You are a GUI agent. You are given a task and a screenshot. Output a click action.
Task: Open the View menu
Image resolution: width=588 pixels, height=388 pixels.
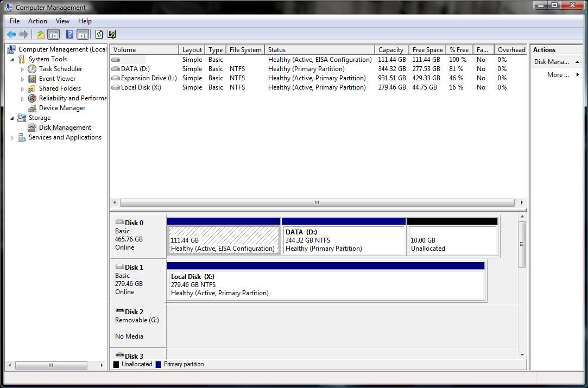point(62,21)
